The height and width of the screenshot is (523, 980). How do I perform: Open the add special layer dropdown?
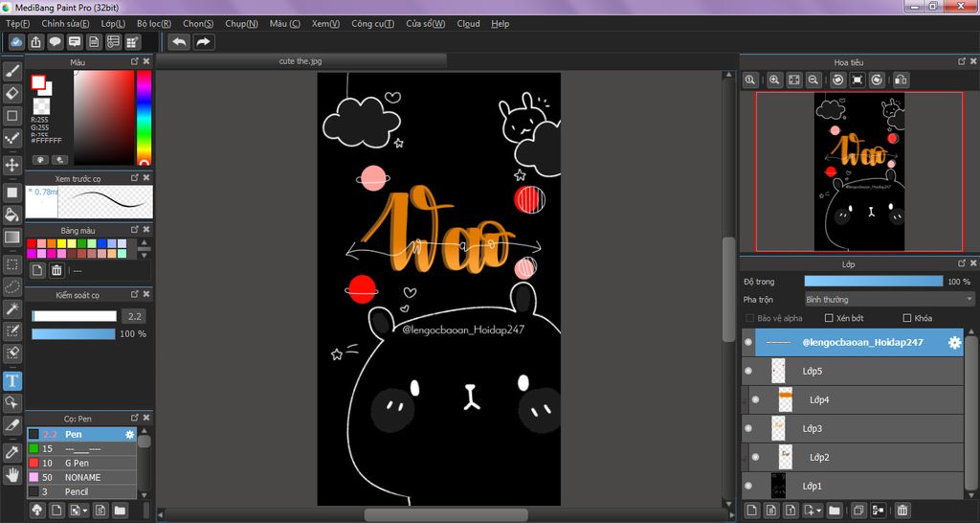[x=812, y=511]
